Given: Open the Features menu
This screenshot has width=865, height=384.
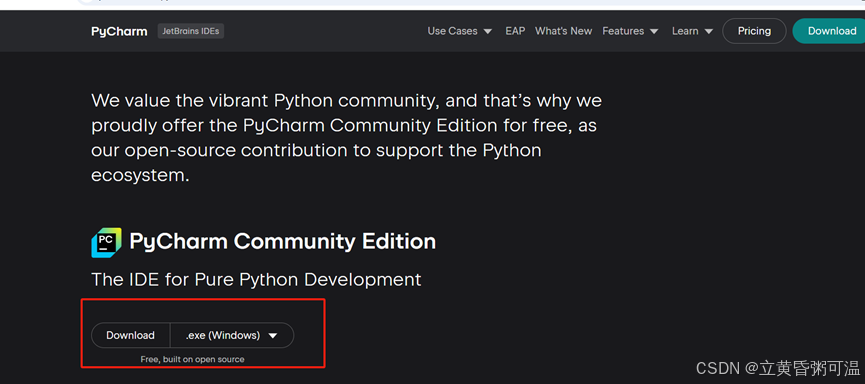Looking at the screenshot, I should tap(623, 31).
